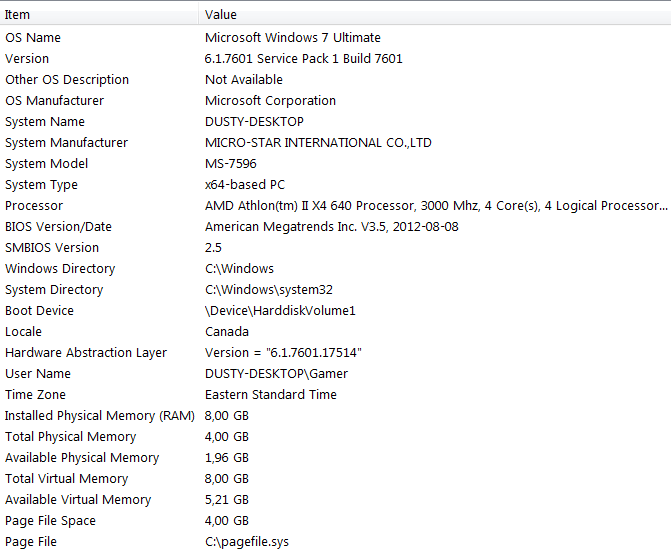Select the System Name row
Screen dimensions: 671x554
tap(336, 121)
